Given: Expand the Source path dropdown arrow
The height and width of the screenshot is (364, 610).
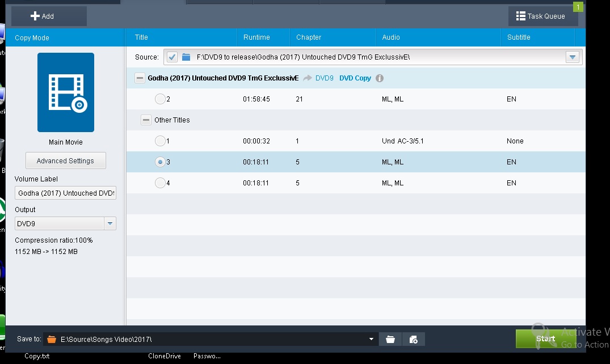Looking at the screenshot, I should [x=573, y=57].
